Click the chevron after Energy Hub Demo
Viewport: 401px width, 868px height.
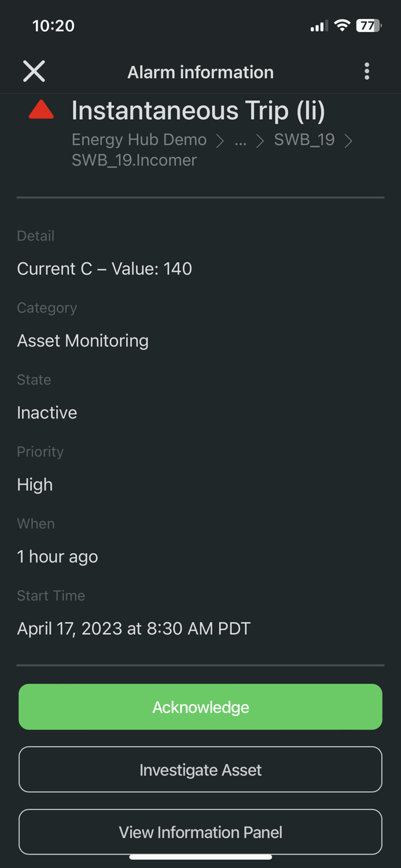220,141
